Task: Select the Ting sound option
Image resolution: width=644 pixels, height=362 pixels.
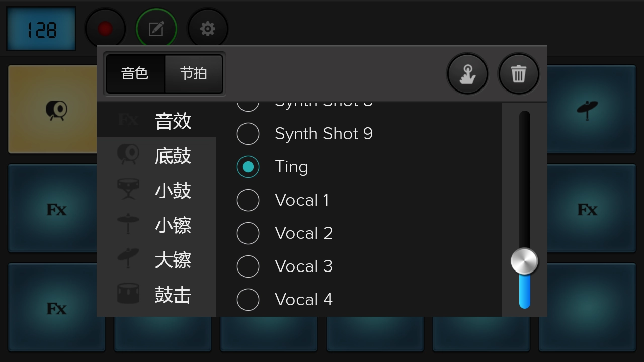Action: (x=248, y=167)
